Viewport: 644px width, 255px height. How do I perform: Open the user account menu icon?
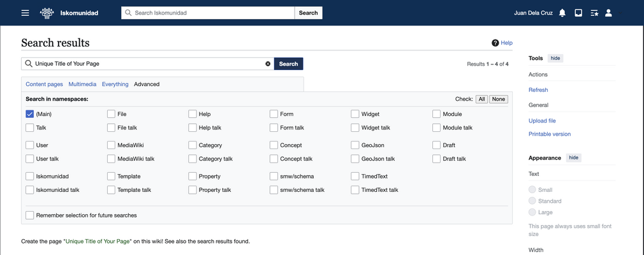[609, 13]
